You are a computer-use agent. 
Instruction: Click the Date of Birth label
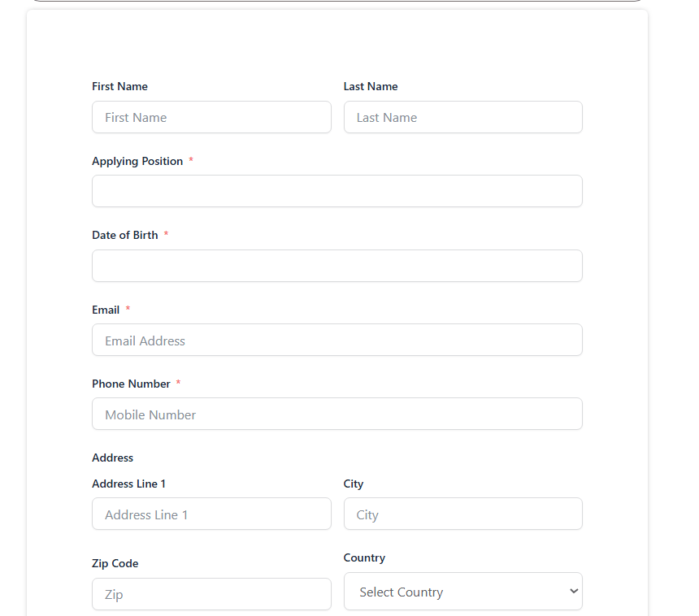[125, 236]
